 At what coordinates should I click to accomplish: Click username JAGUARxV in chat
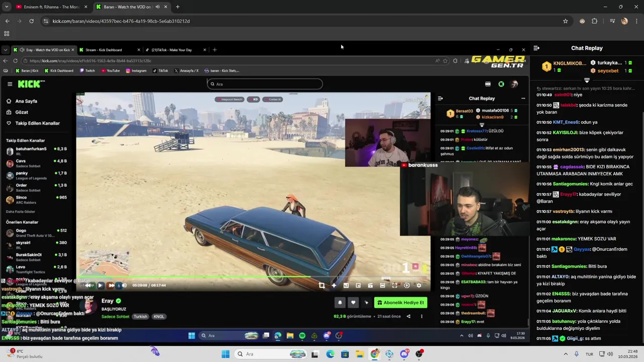point(565,311)
